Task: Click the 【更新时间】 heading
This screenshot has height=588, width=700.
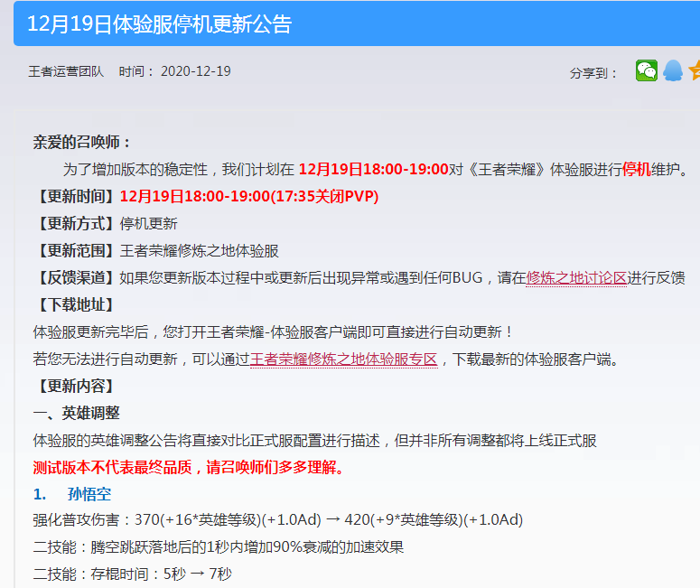Action: click(77, 196)
